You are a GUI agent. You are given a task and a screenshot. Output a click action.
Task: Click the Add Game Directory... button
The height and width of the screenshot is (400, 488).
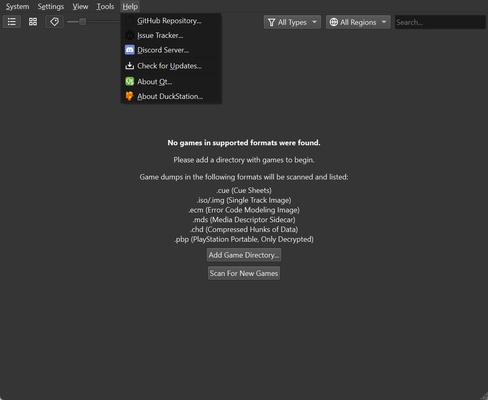[244, 255]
